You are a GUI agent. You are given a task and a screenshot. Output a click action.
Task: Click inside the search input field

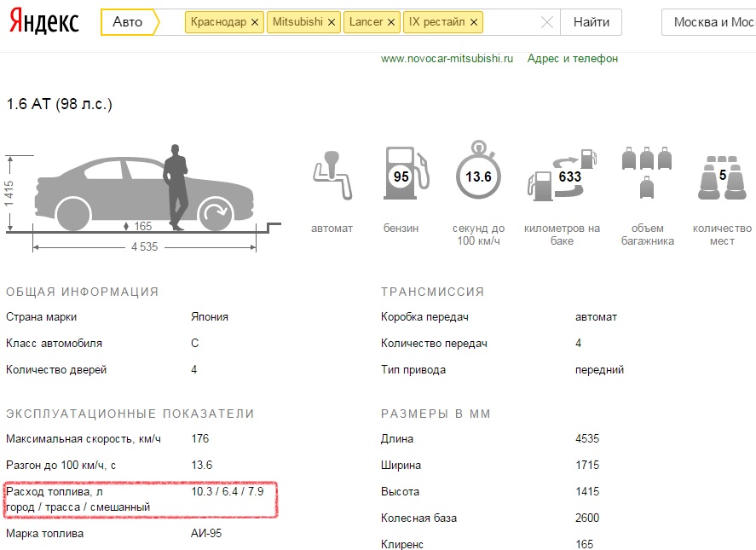click(510, 22)
